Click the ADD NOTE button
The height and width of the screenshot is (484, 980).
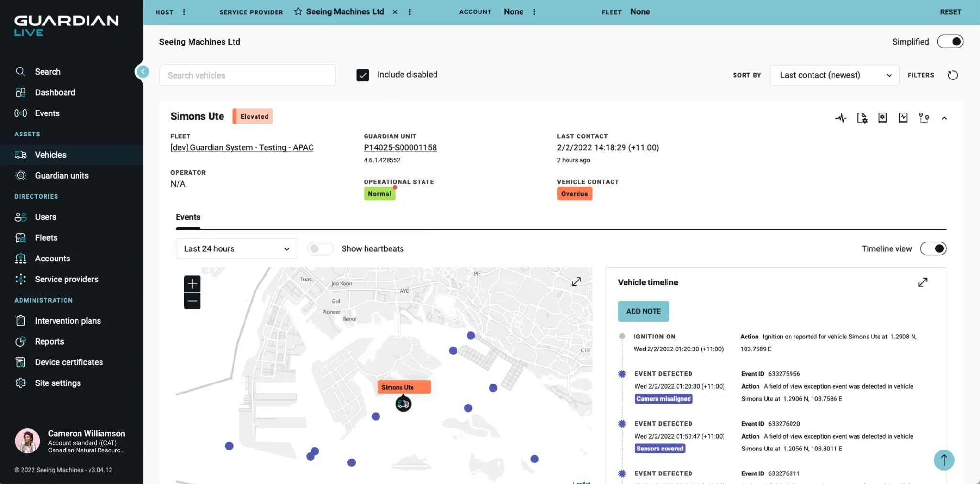644,311
